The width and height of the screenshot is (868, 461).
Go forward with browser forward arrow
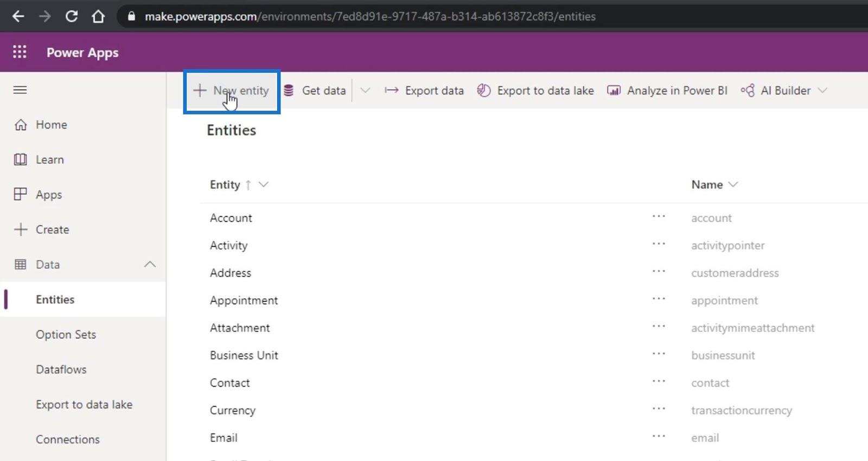[44, 16]
